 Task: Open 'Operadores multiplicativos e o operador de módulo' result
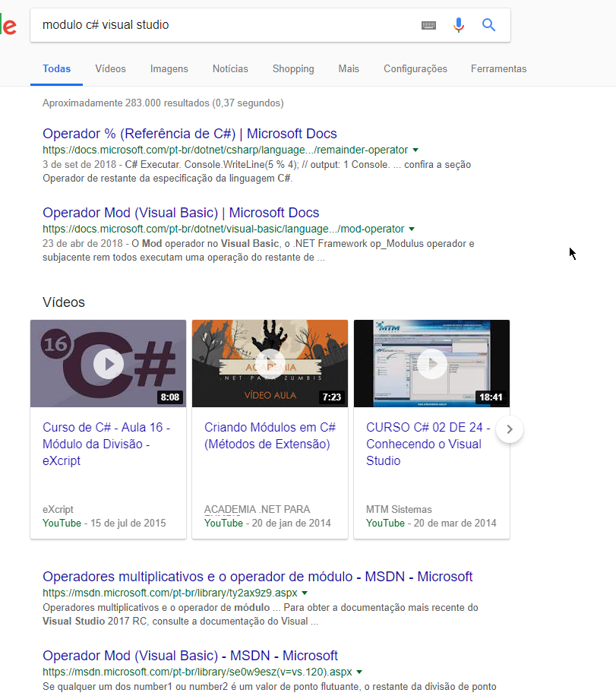click(257, 577)
